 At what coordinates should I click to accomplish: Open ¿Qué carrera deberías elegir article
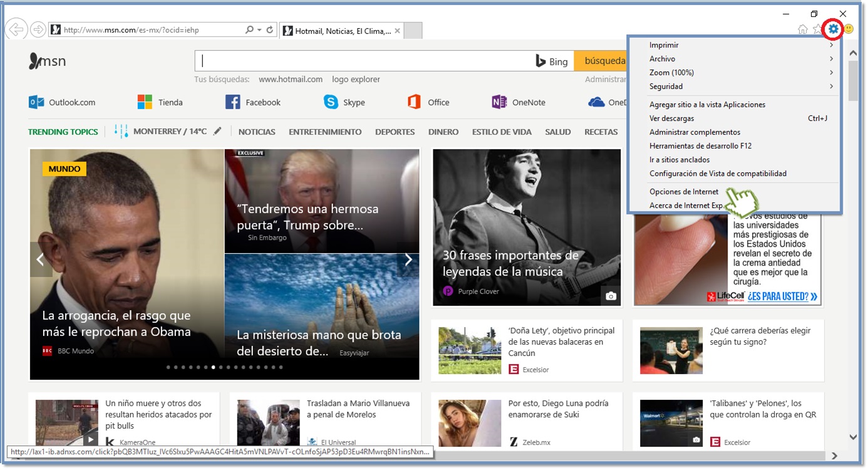(x=760, y=336)
